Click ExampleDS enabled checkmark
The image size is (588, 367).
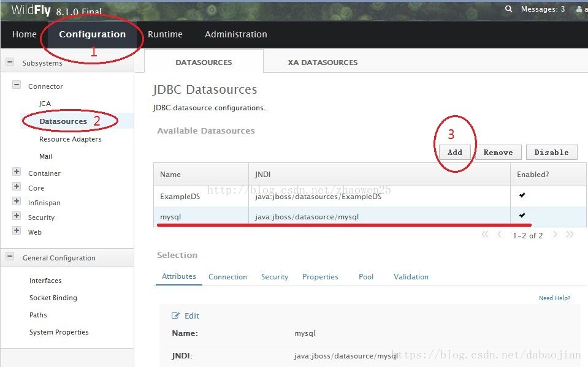522,195
